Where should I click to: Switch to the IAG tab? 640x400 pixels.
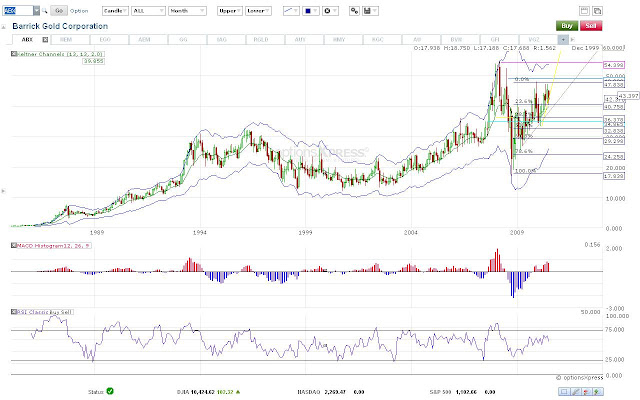click(x=222, y=40)
